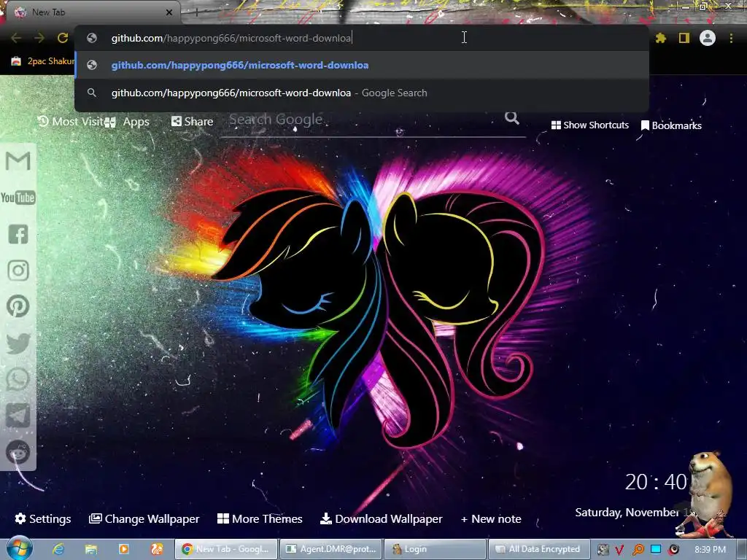Open Reddit sidebar shortcut
Viewport: 747px width, 560px height.
pyautogui.click(x=18, y=452)
